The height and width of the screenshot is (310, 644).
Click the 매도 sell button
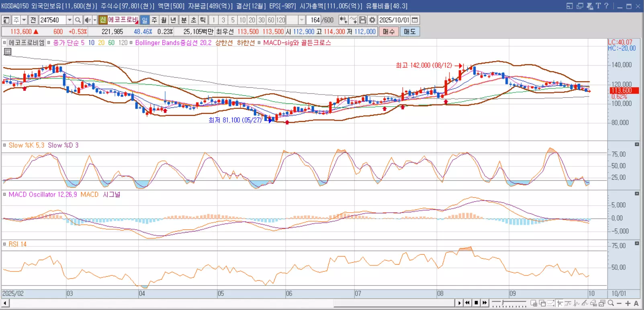(410, 31)
